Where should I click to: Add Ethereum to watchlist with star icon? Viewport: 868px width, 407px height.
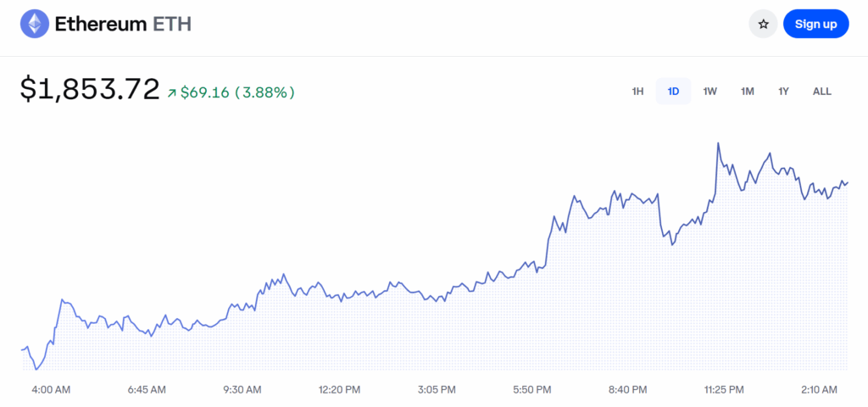(764, 24)
